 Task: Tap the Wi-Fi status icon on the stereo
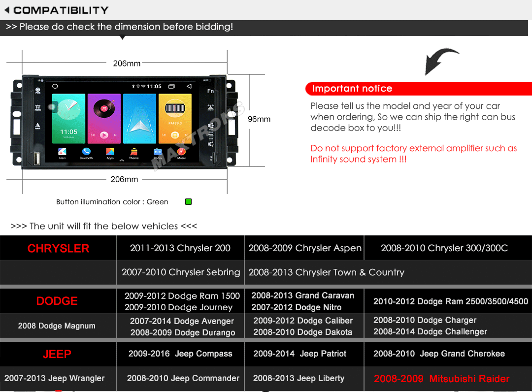click(x=143, y=87)
